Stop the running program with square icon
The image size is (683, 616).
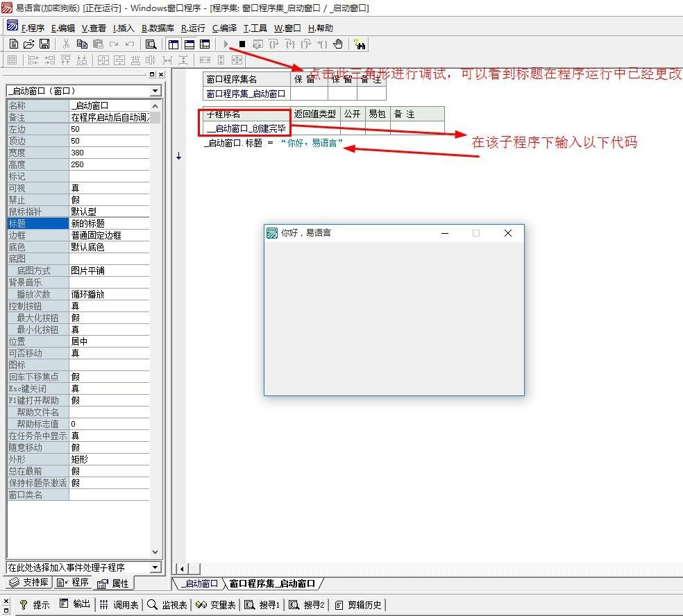point(242,44)
